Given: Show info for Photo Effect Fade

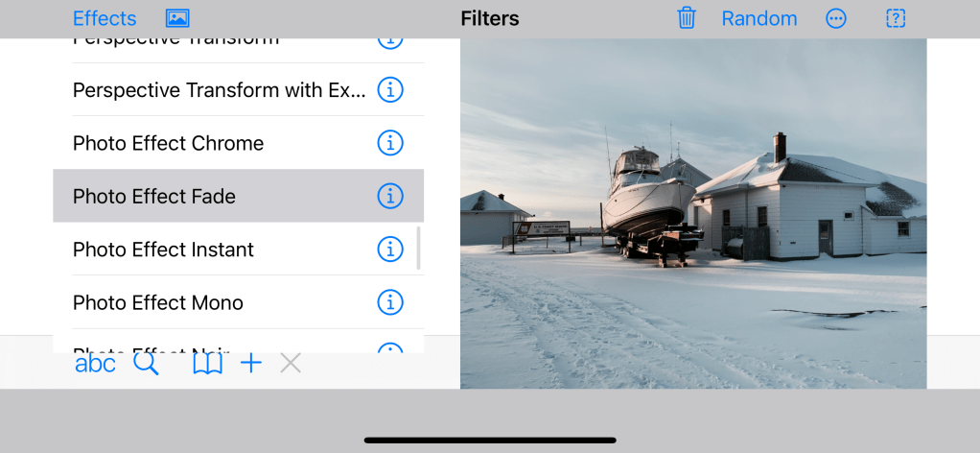Looking at the screenshot, I should 389,196.
